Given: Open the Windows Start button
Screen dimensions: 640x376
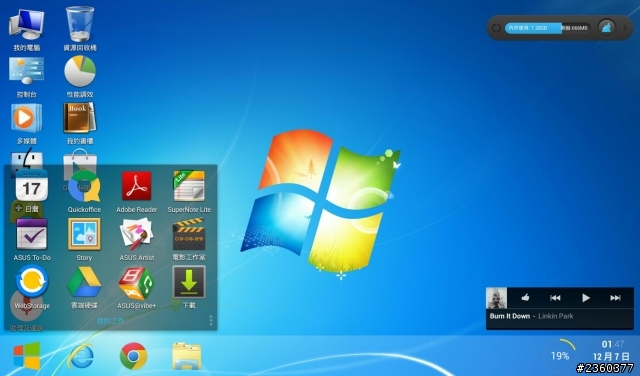Looking at the screenshot, I should (27, 356).
